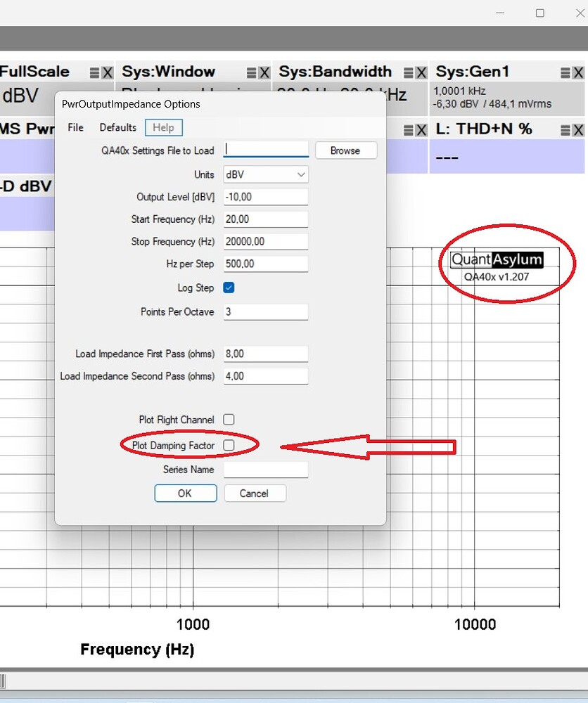
Task: Close the L: THD+N % tile
Action: pos(579,130)
